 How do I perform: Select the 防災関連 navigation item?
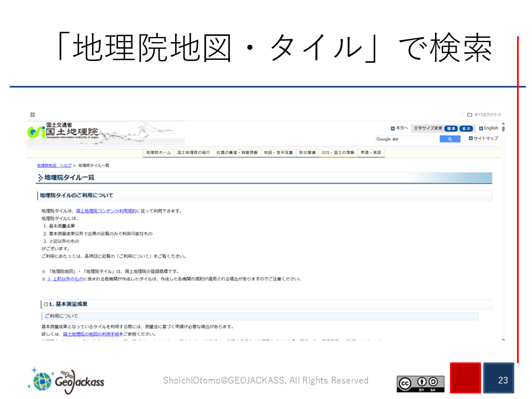pos(307,152)
